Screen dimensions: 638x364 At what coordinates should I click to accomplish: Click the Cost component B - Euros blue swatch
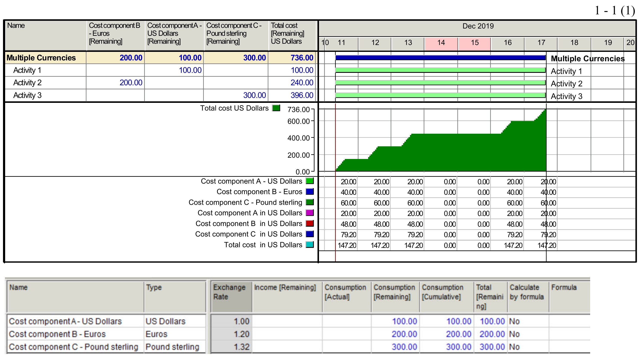(310, 192)
